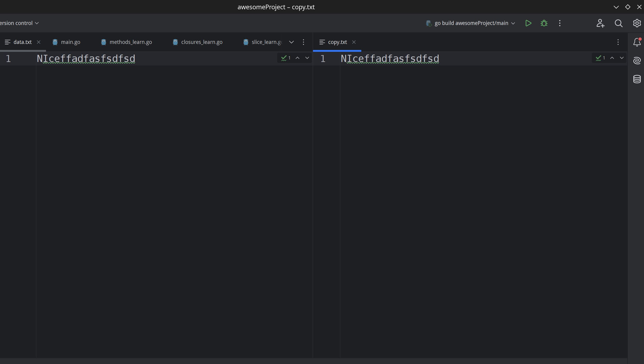
Task: Switch to the main.go tab
Action: click(70, 42)
